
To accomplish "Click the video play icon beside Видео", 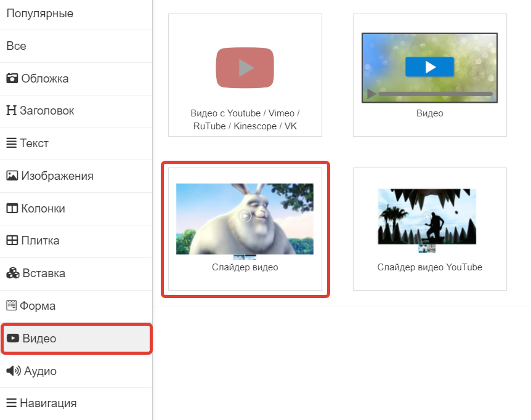I will 13,338.
